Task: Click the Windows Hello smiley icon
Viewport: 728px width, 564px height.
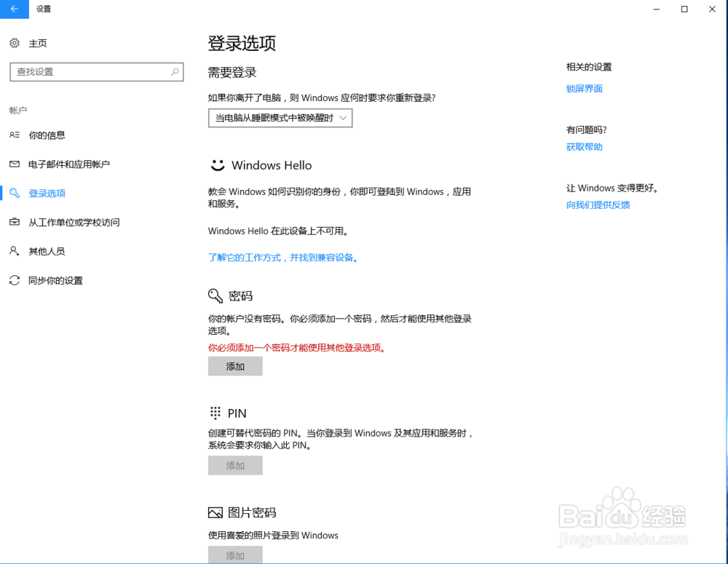Action: 217,164
